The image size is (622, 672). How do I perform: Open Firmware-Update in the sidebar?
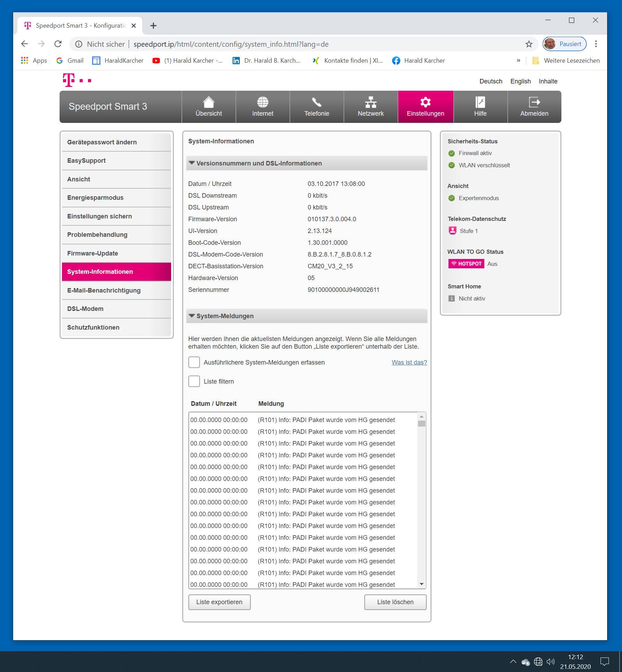click(116, 253)
